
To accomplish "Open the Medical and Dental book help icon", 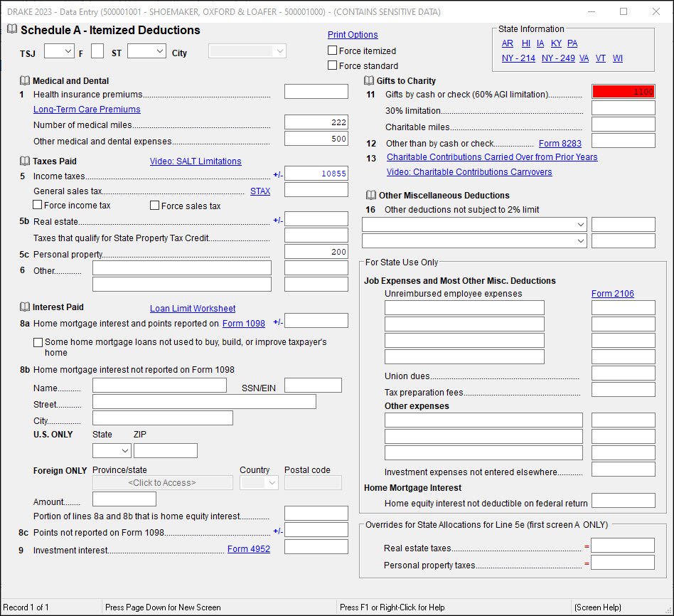I will click(x=24, y=80).
